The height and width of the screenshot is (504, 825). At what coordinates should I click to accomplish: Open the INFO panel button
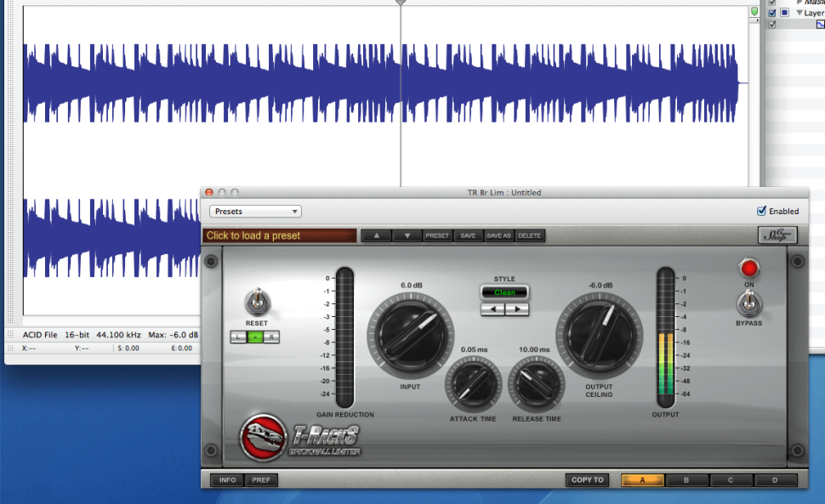227,480
